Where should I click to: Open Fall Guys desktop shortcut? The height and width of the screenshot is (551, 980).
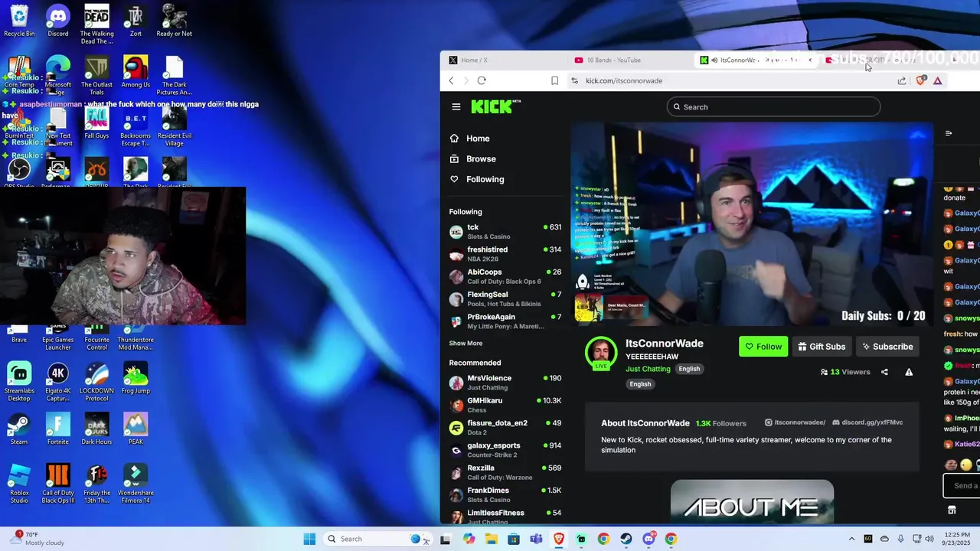(x=96, y=123)
